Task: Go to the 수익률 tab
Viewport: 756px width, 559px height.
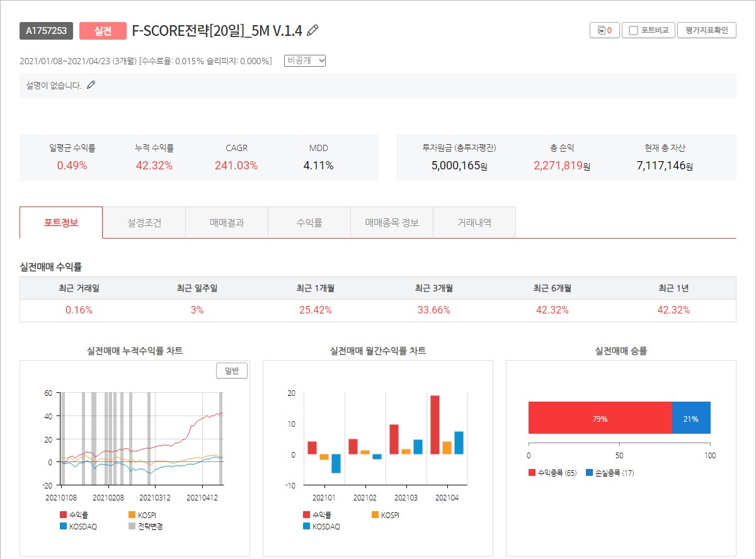Action: click(x=309, y=223)
